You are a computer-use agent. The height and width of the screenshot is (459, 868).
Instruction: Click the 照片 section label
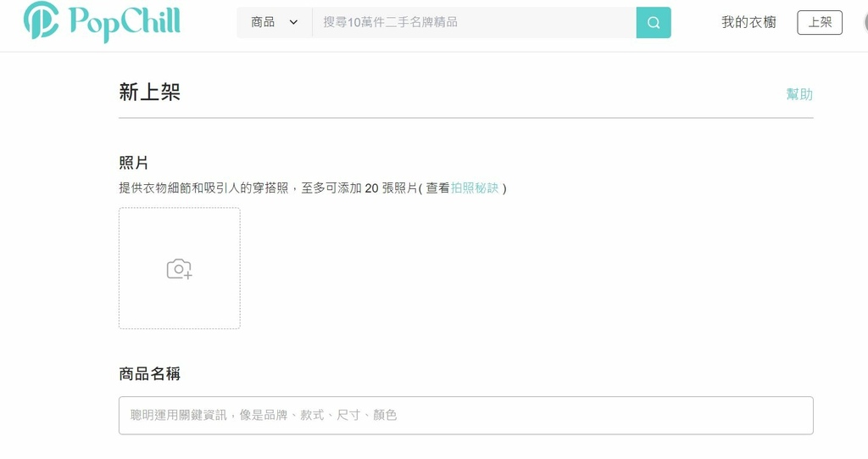(134, 163)
